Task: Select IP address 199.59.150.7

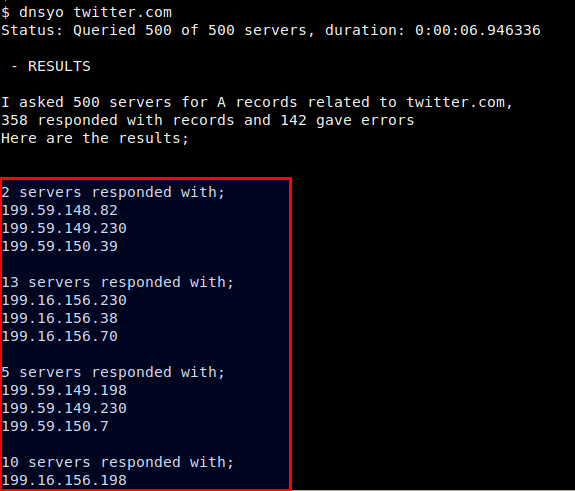Action: click(55, 426)
